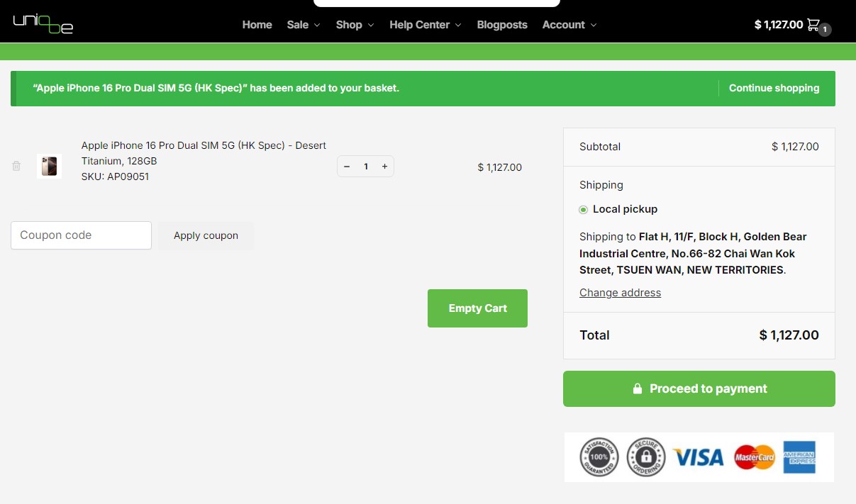Click the MasterCard payment logo
Viewport: 856px width, 504px height.
pos(755,457)
